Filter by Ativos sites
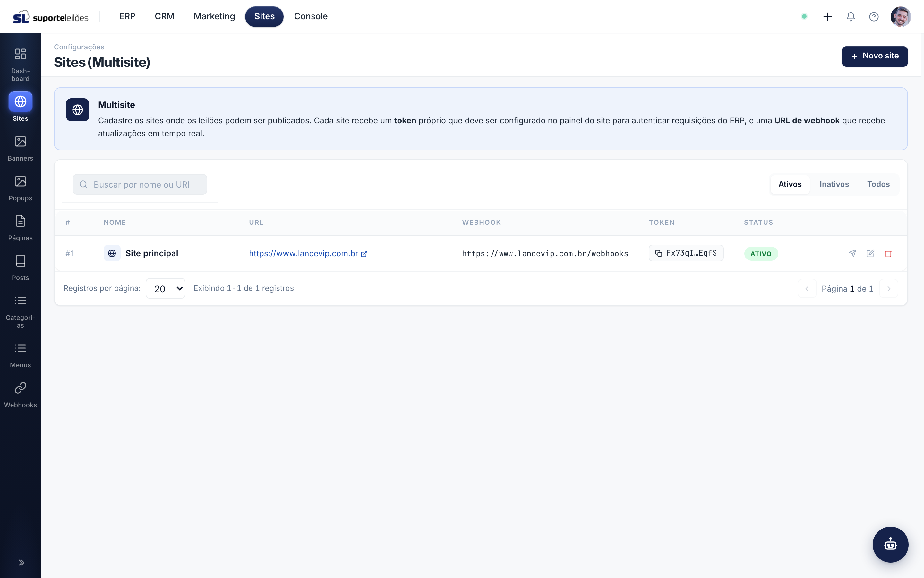 tap(790, 184)
